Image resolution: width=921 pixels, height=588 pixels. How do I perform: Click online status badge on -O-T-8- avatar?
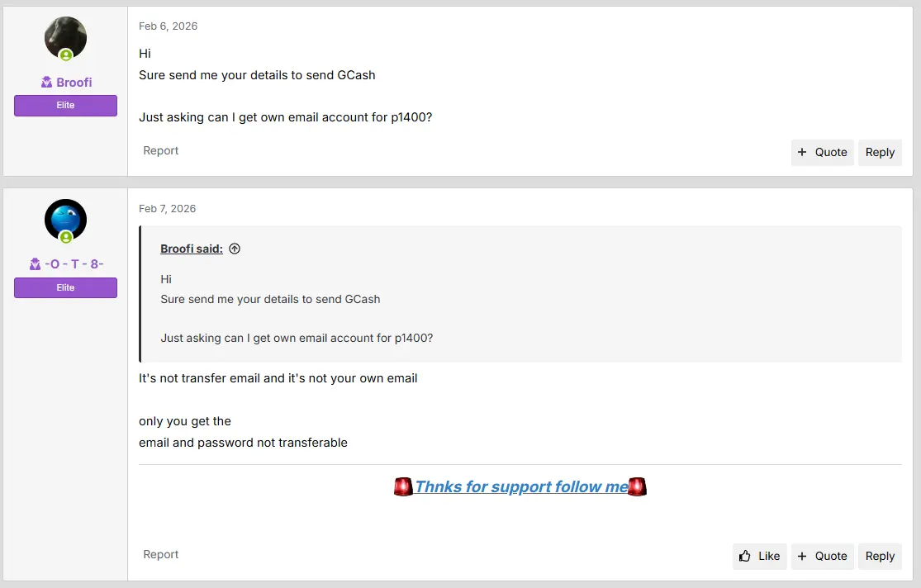[x=66, y=237]
